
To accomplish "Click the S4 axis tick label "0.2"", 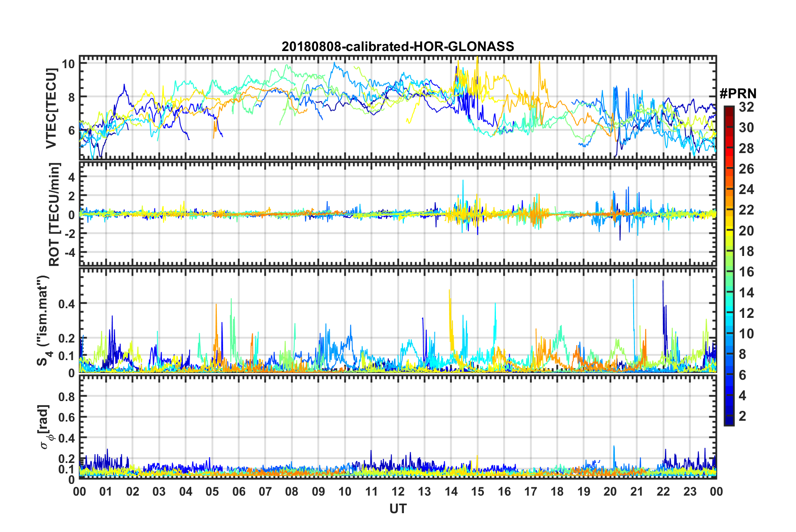I will point(67,338).
